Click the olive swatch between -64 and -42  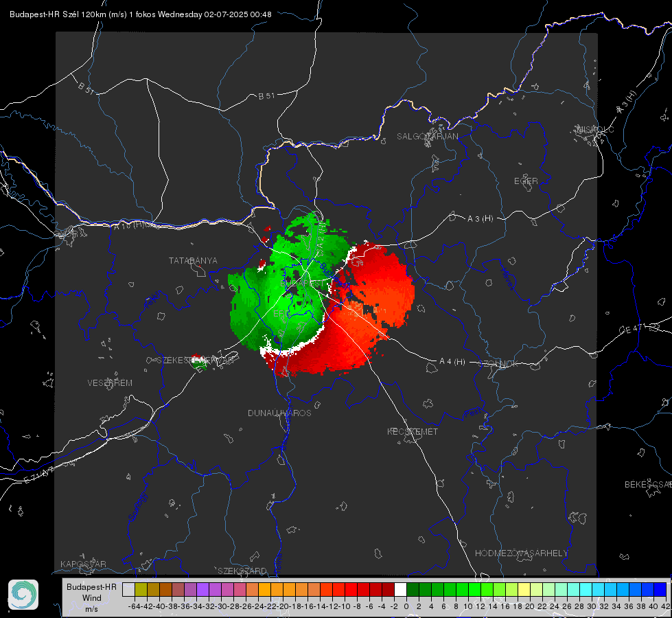(x=141, y=589)
